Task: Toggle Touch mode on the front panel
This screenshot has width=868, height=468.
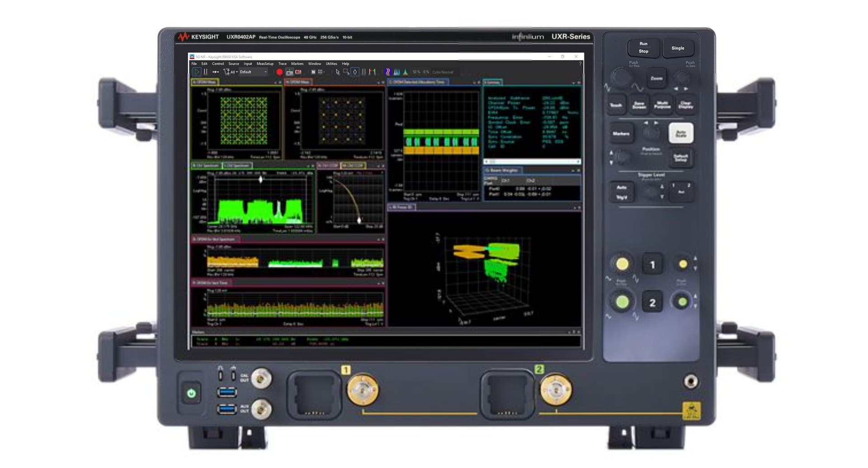Action: 616,104
